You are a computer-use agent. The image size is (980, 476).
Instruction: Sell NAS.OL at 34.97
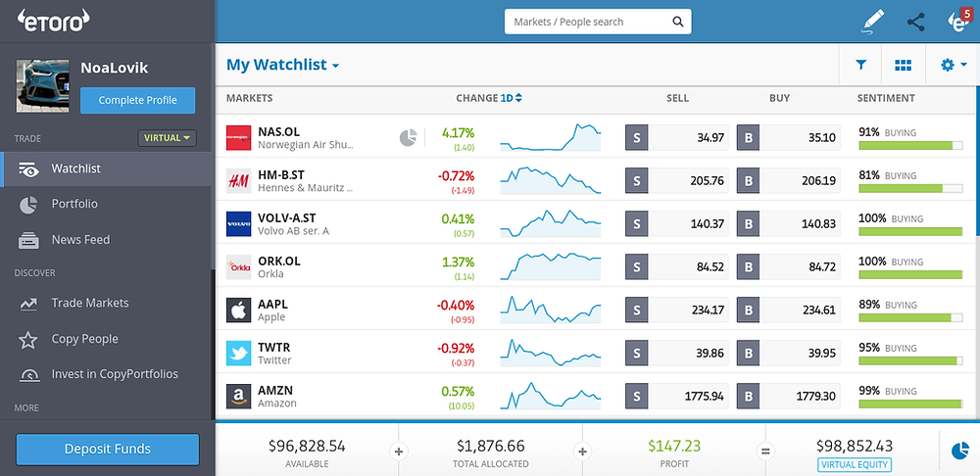(677, 137)
